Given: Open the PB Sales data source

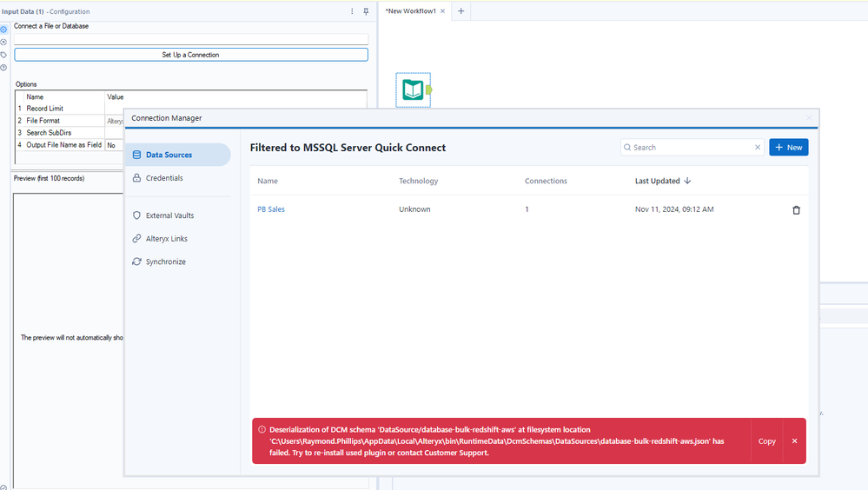Looking at the screenshot, I should coord(271,209).
